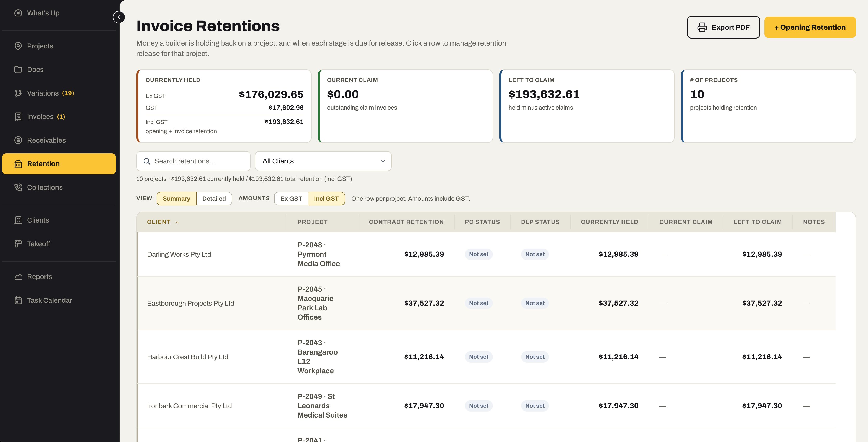Collapse the sidebar with the arrow button
The height and width of the screenshot is (442, 868).
pos(119,17)
